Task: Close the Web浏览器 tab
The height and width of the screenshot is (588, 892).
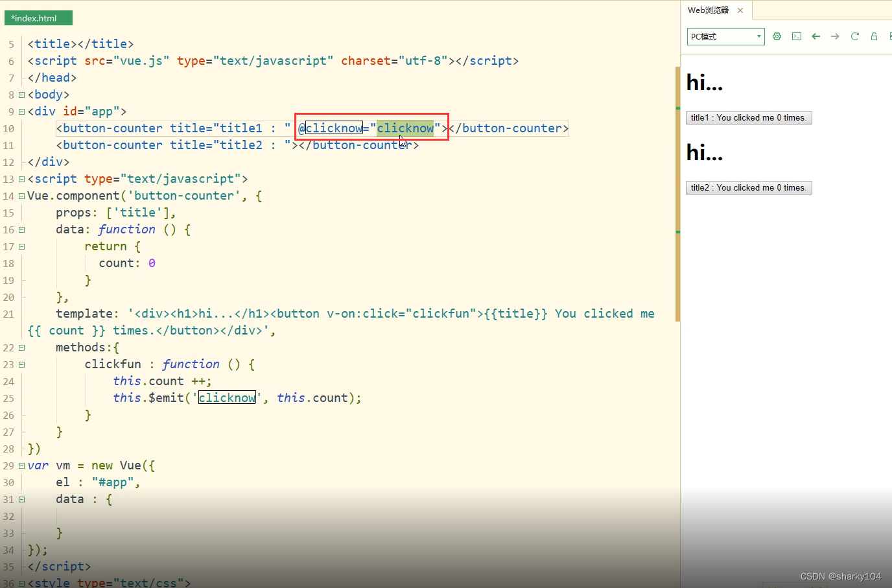Action: coord(740,10)
